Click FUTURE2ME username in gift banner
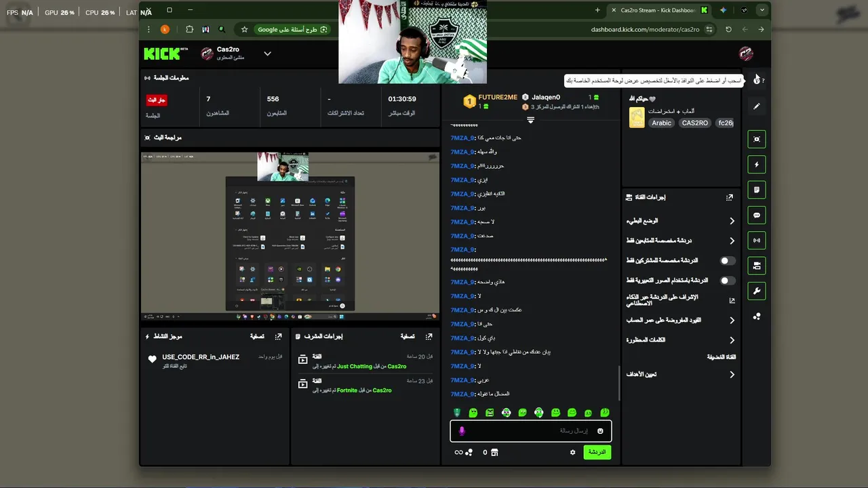 tap(498, 98)
